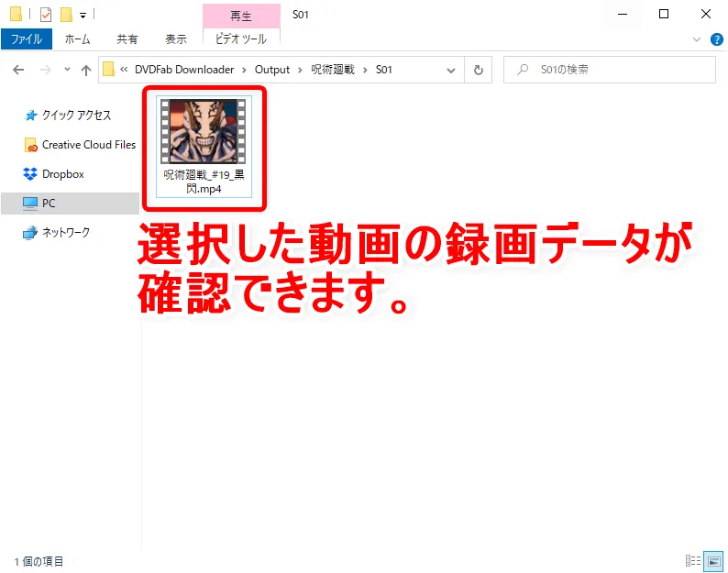Select the 再生 contextual tab header

pyautogui.click(x=241, y=16)
